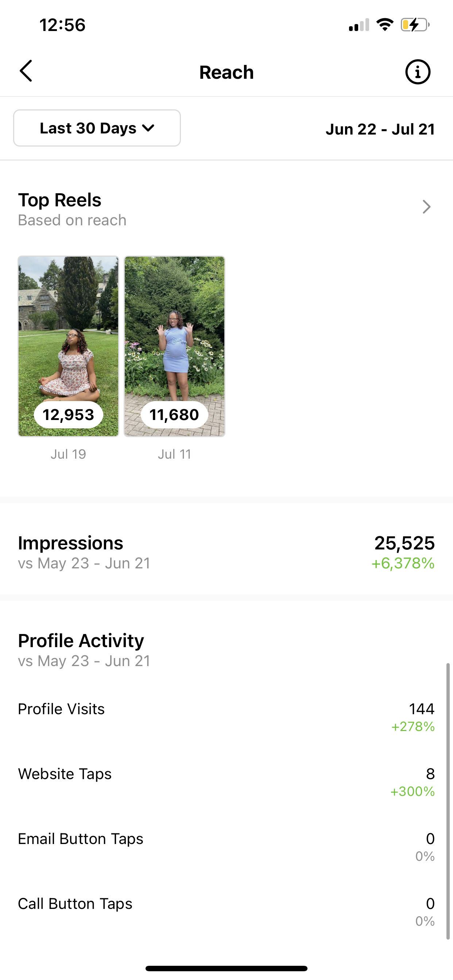Tap the home indicator bar
The height and width of the screenshot is (980, 453).
point(226,968)
